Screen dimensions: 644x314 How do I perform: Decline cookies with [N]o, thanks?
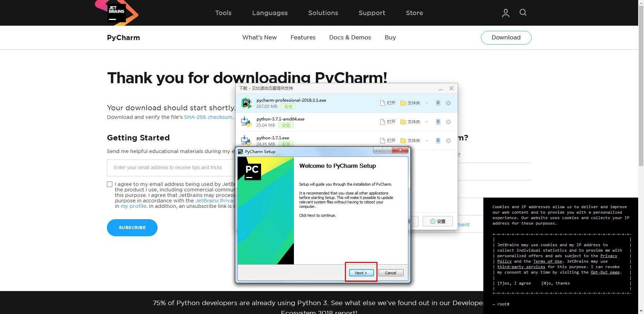(x=555, y=283)
